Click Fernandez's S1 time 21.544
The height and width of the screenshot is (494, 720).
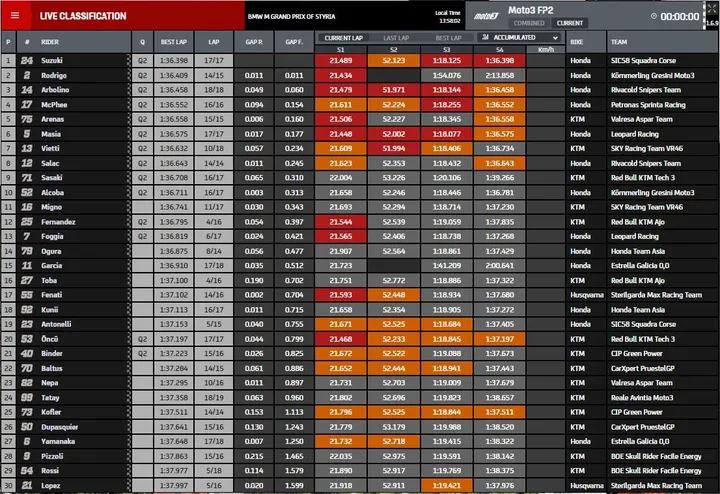(x=340, y=222)
